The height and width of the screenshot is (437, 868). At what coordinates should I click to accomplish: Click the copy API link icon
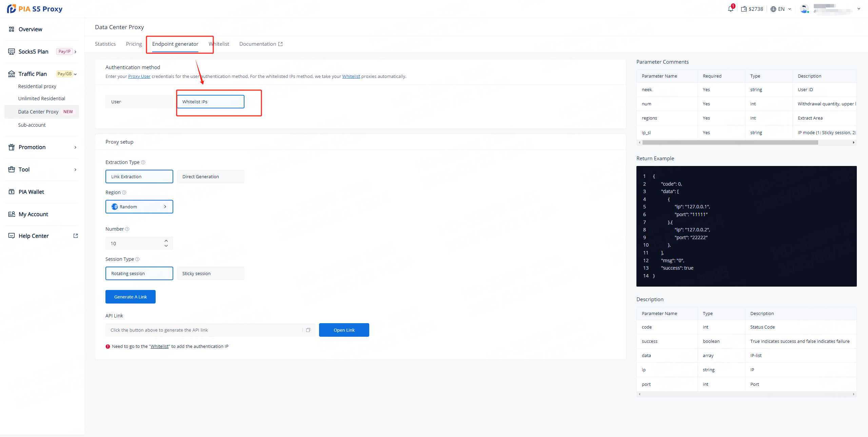[308, 330]
